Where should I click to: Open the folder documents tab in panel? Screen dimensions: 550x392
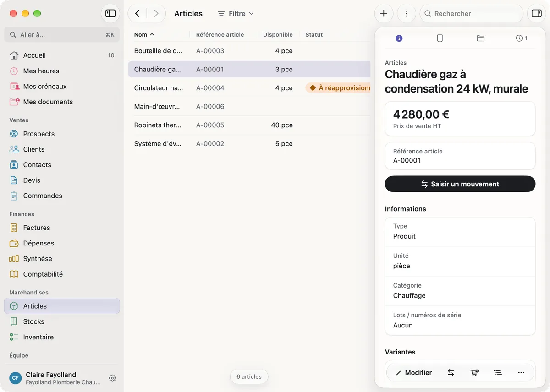pos(480,38)
